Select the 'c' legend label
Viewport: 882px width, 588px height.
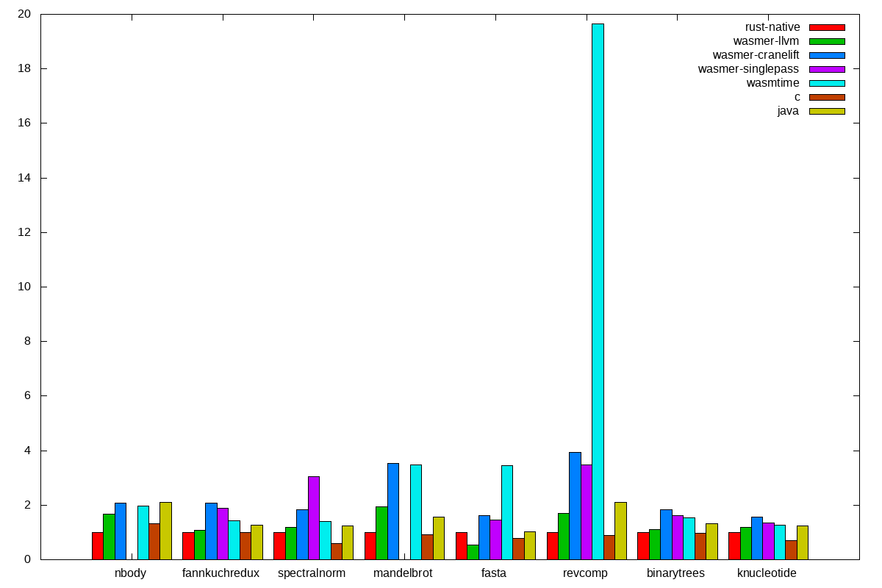point(797,97)
